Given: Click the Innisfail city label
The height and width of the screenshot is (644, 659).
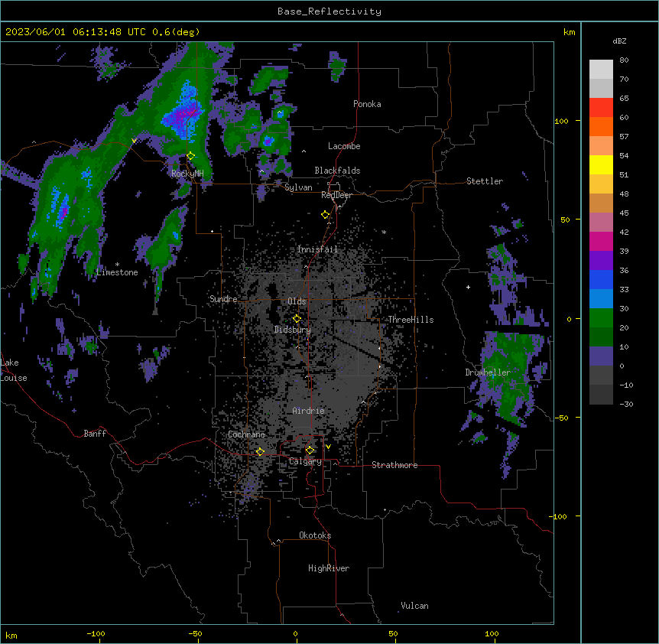Looking at the screenshot, I should coord(317,249).
